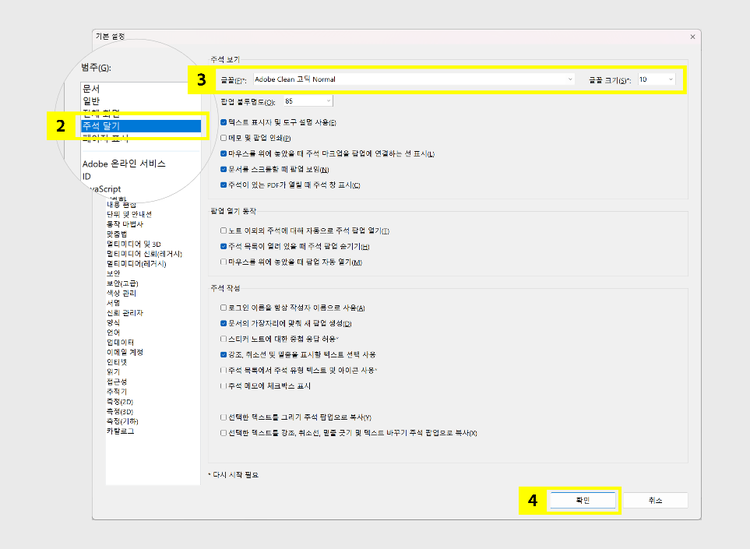Toggle 강조, 취소선 및 밑줄을 표시할 텍스트 선택 사용
The image size is (750, 549).
click(x=223, y=354)
